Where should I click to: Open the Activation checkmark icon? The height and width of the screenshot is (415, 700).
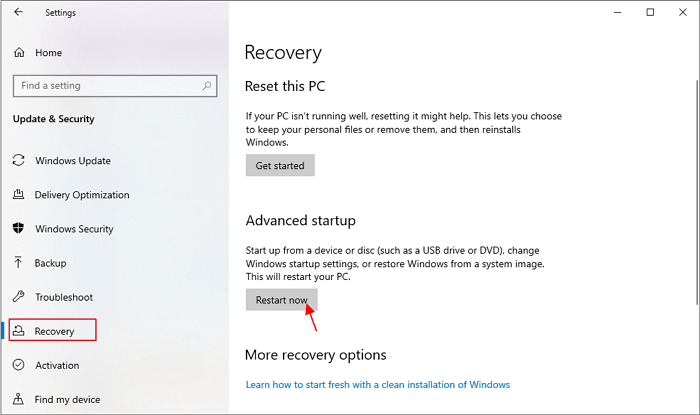coord(18,365)
